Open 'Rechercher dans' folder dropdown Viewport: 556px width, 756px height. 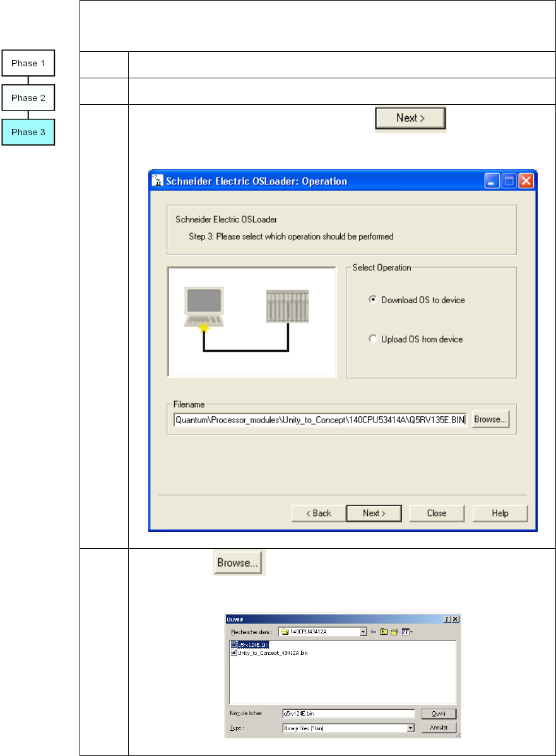[x=364, y=632]
